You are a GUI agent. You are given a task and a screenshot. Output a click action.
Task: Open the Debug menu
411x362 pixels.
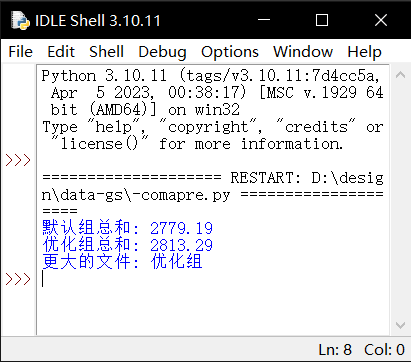(162, 52)
